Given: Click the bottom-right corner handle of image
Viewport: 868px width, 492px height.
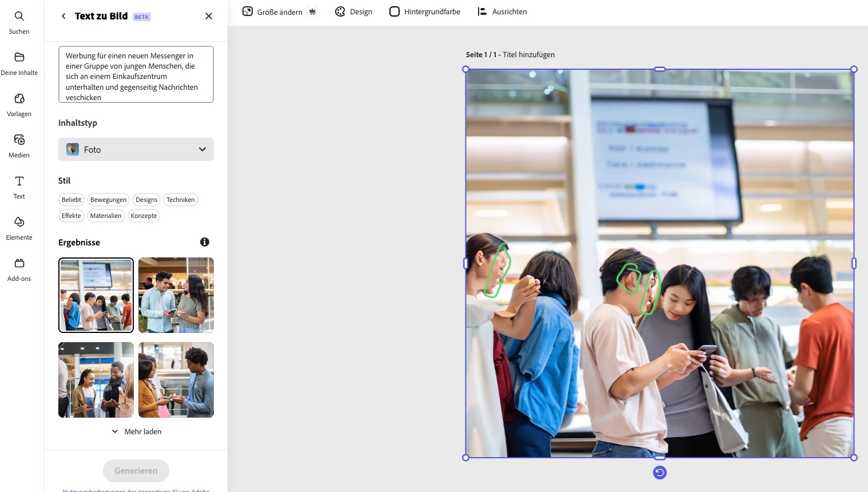Looking at the screenshot, I should [x=854, y=458].
